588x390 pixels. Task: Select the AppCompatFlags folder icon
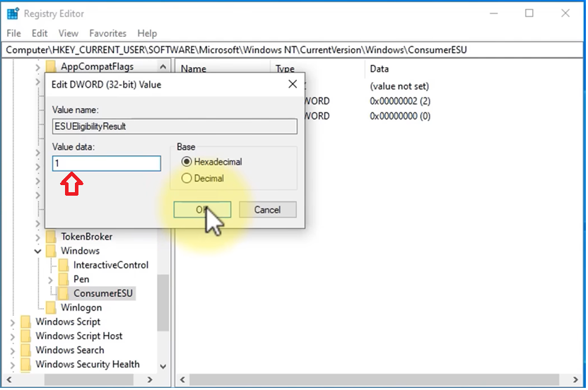click(x=51, y=66)
